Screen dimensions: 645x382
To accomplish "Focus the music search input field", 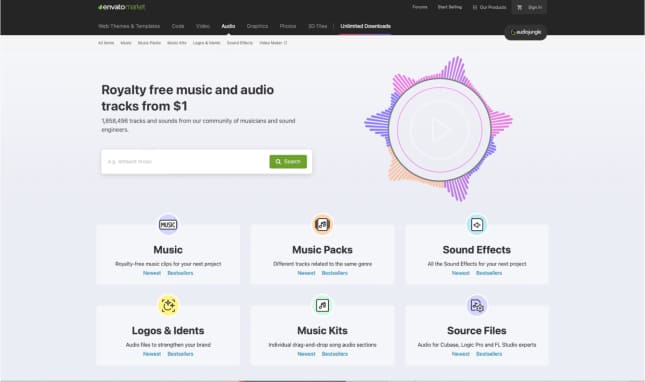I will click(x=186, y=162).
